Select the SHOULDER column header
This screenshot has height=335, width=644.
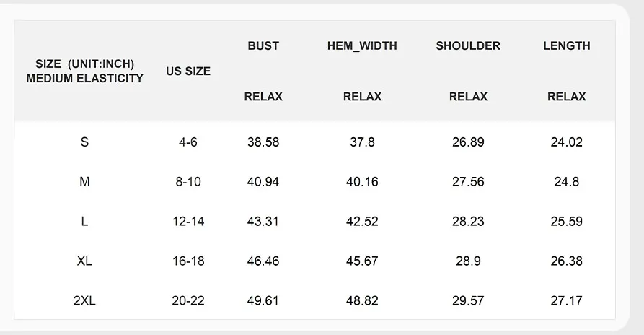468,45
